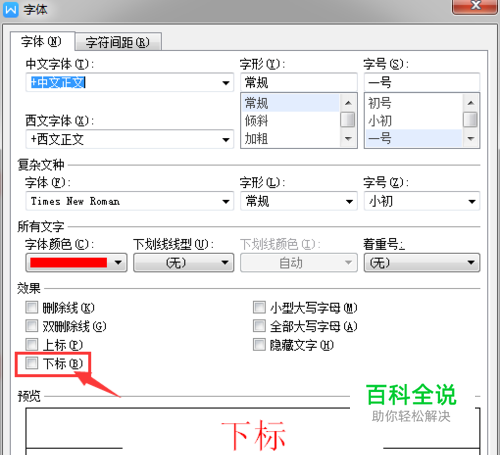Enable 小型大写字母(M) checkbox
The height and width of the screenshot is (455, 500).
pyautogui.click(x=259, y=307)
